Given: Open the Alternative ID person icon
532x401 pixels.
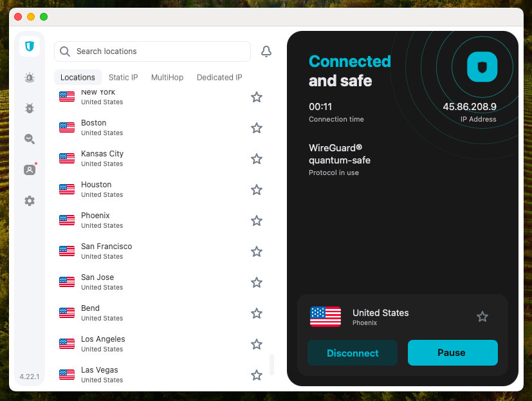Looking at the screenshot, I should 30,170.
